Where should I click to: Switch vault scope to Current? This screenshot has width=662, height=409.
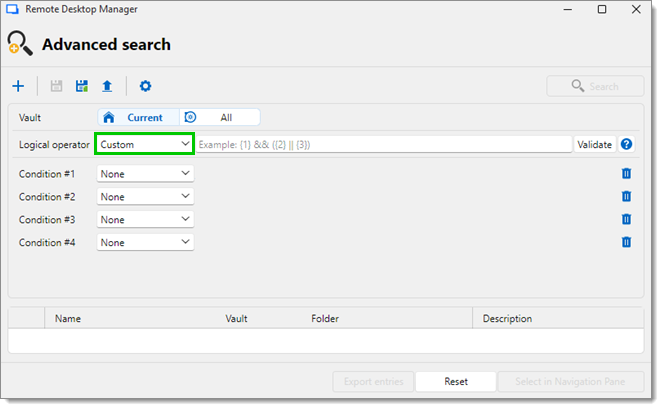138,117
